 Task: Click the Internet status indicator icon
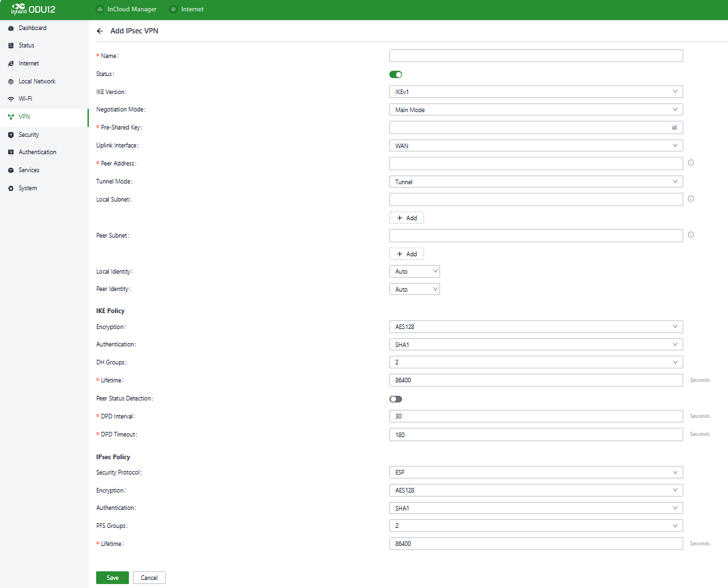point(174,9)
